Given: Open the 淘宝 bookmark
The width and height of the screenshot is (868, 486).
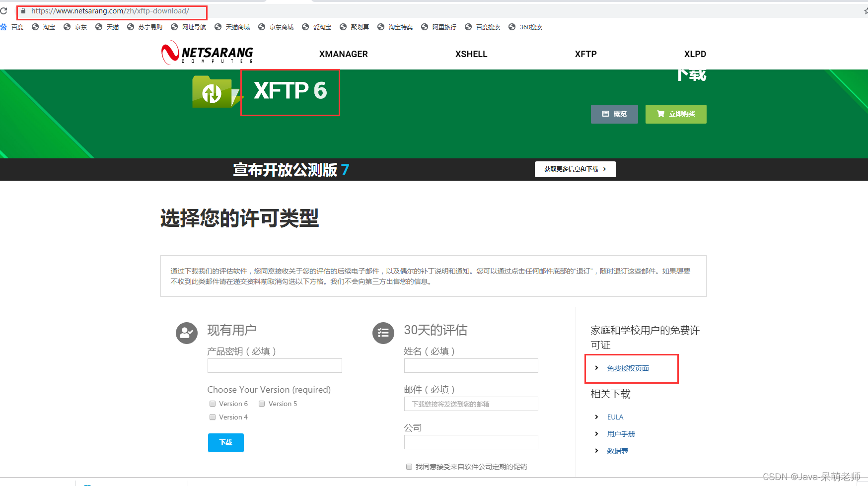Looking at the screenshot, I should (44, 27).
